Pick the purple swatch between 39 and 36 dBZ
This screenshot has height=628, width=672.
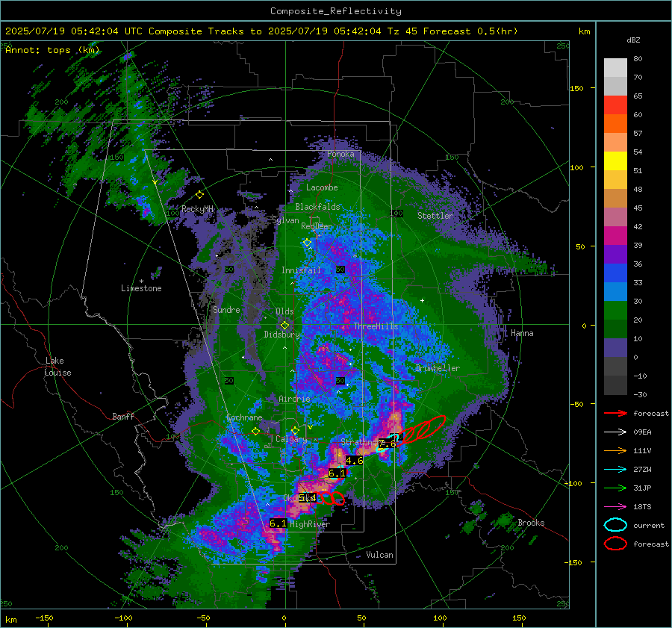(615, 254)
